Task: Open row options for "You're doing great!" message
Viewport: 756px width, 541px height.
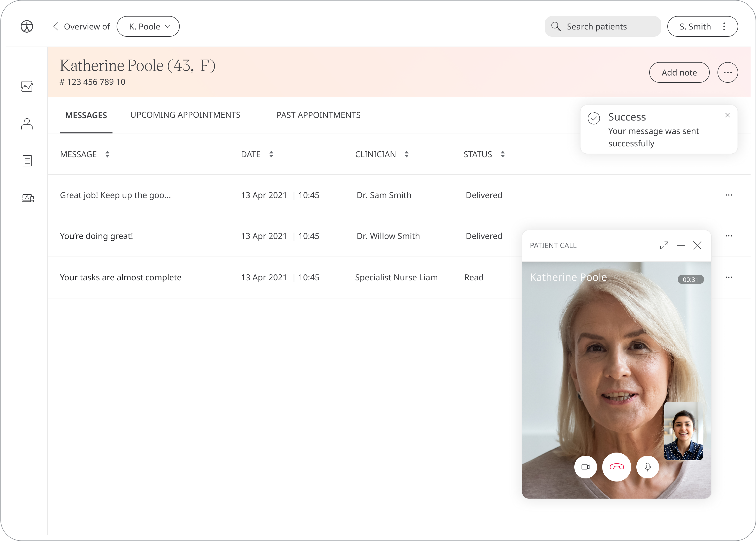Action: pyautogui.click(x=729, y=236)
